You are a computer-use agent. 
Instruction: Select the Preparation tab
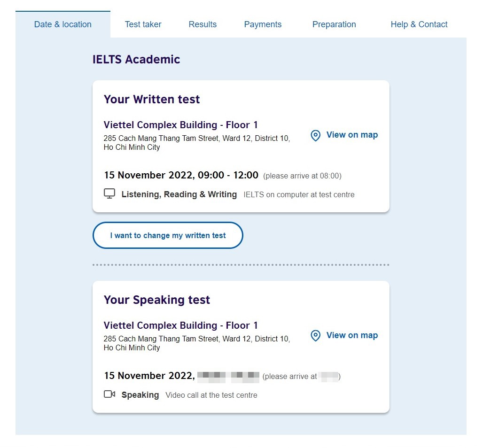(334, 24)
